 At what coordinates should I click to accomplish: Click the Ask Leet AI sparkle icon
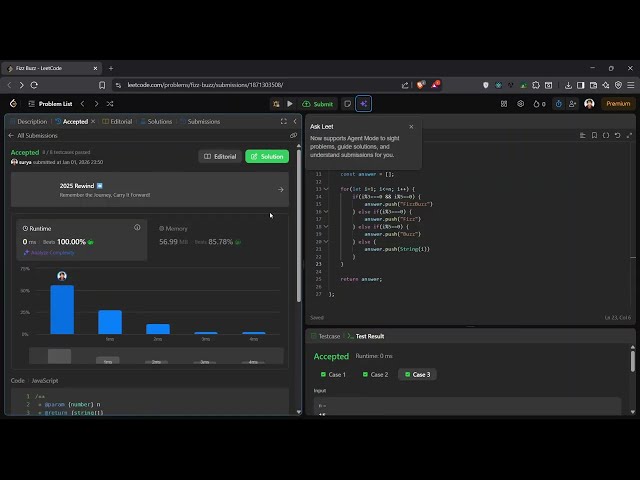[363, 104]
